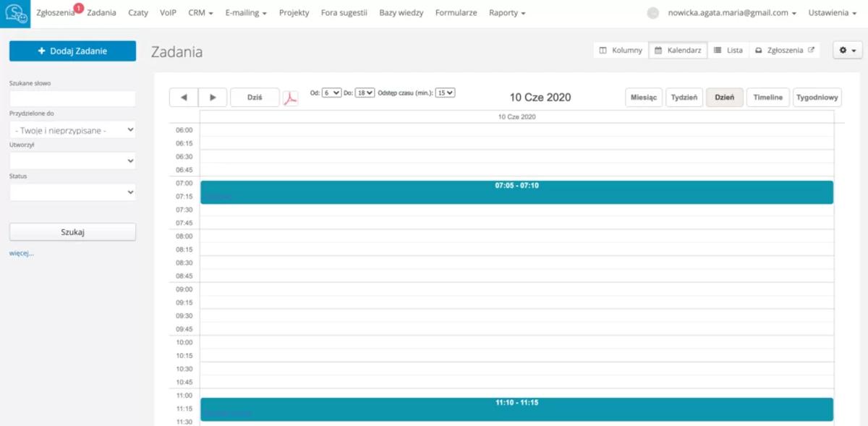
Task: Click the 09:00 time slot label
Action: click(184, 289)
